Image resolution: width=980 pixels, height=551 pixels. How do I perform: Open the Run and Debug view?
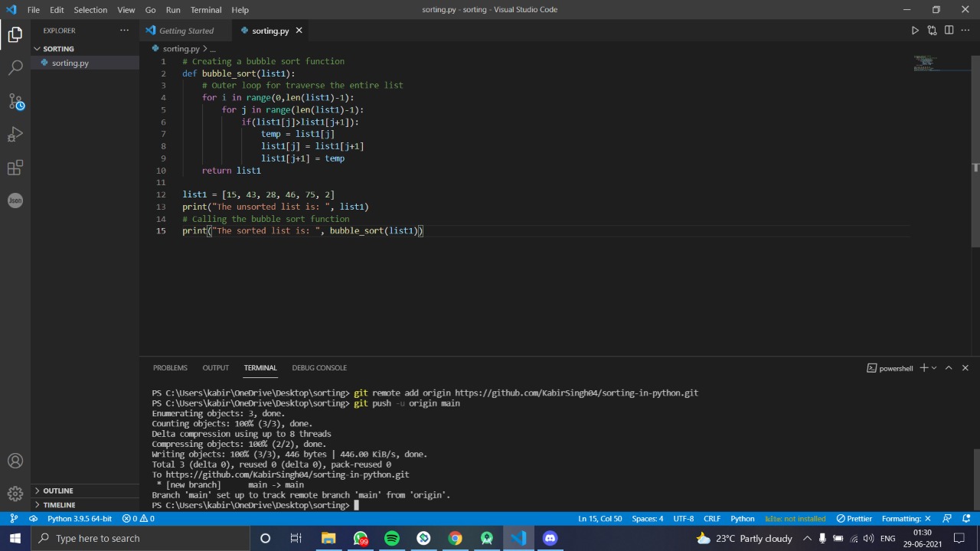(15, 135)
